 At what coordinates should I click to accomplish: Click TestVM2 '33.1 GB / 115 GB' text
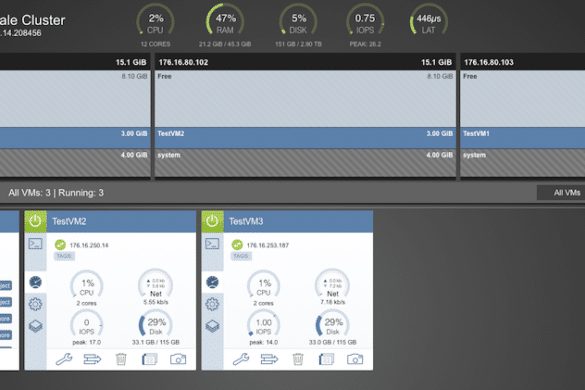(156, 342)
